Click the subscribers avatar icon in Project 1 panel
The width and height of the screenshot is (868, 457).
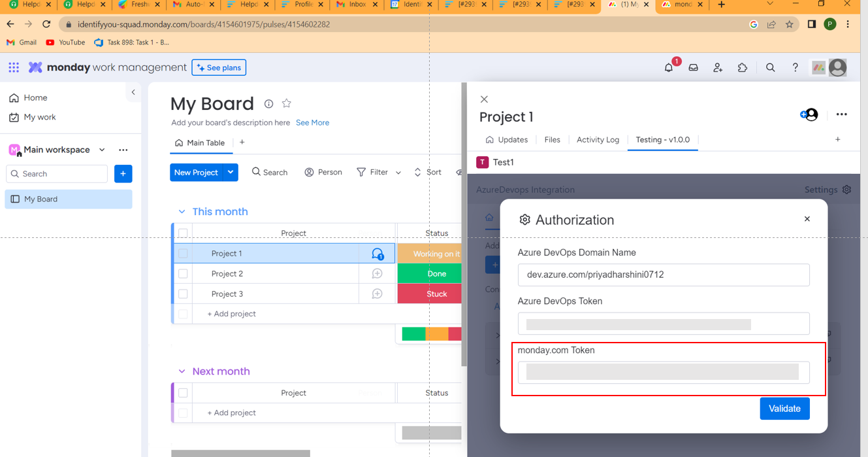[810, 115]
